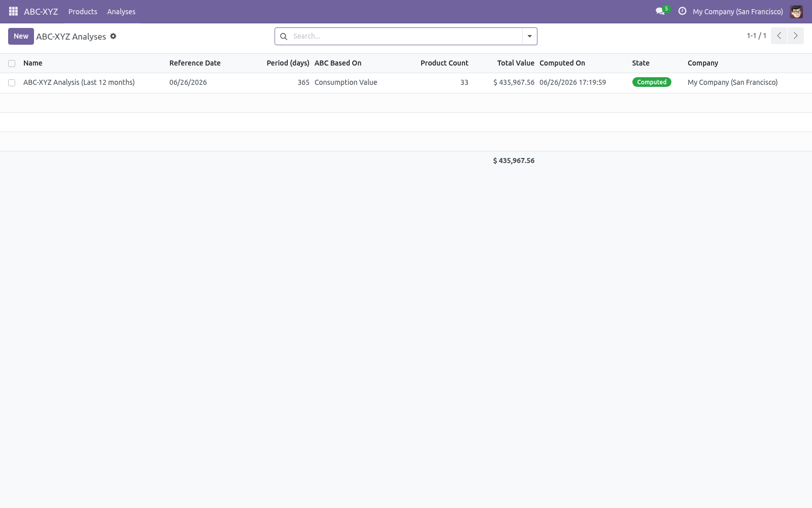Open the activities clock icon

click(x=682, y=11)
